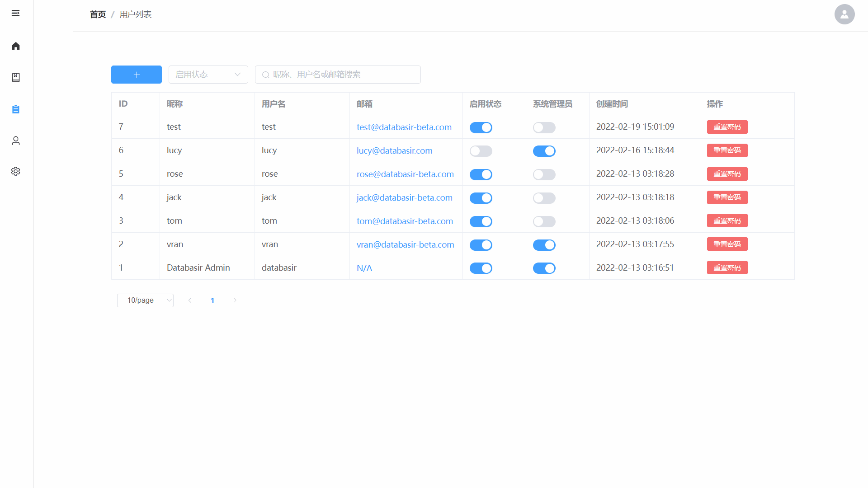This screenshot has width=868, height=488.
Task: Open the 启用状态 filter dropdown
Action: [208, 75]
